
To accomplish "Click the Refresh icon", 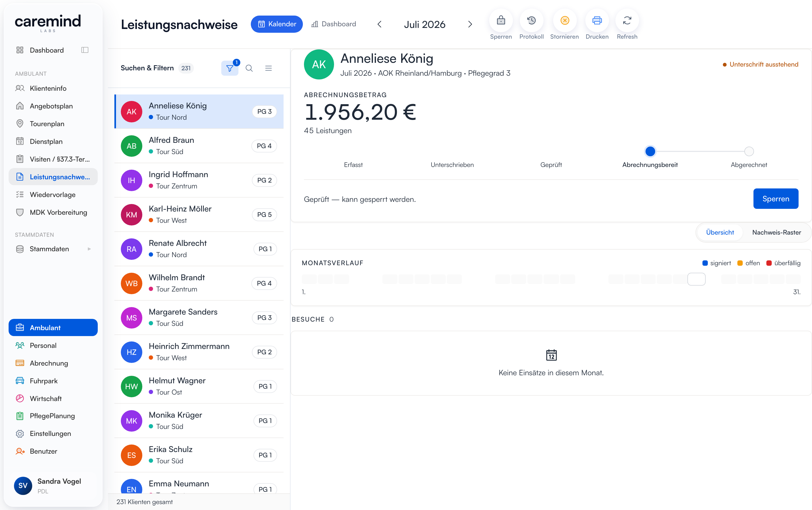I will coord(627,21).
